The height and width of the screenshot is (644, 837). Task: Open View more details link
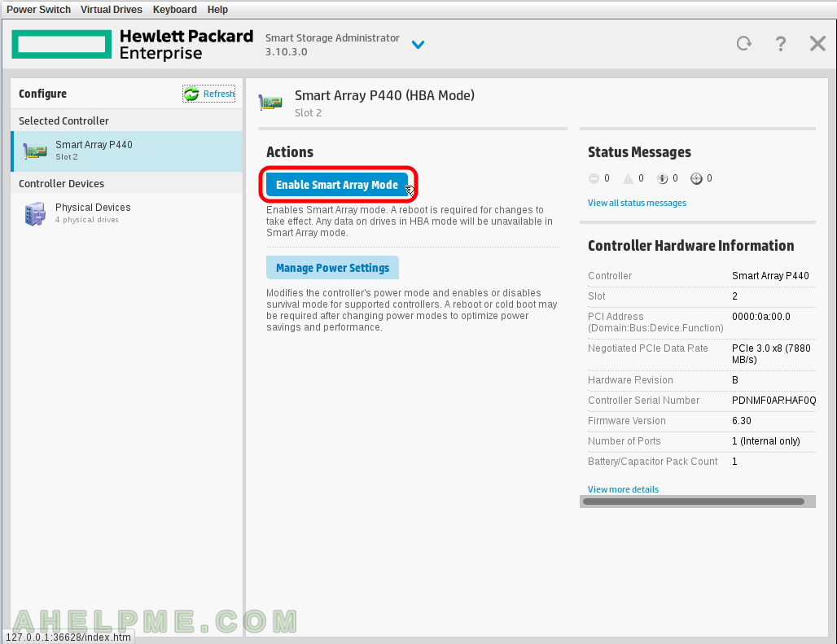click(623, 489)
